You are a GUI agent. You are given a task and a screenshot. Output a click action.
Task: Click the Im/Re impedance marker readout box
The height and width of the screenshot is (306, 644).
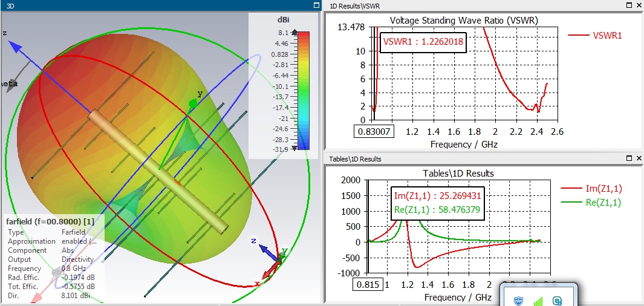(437, 203)
